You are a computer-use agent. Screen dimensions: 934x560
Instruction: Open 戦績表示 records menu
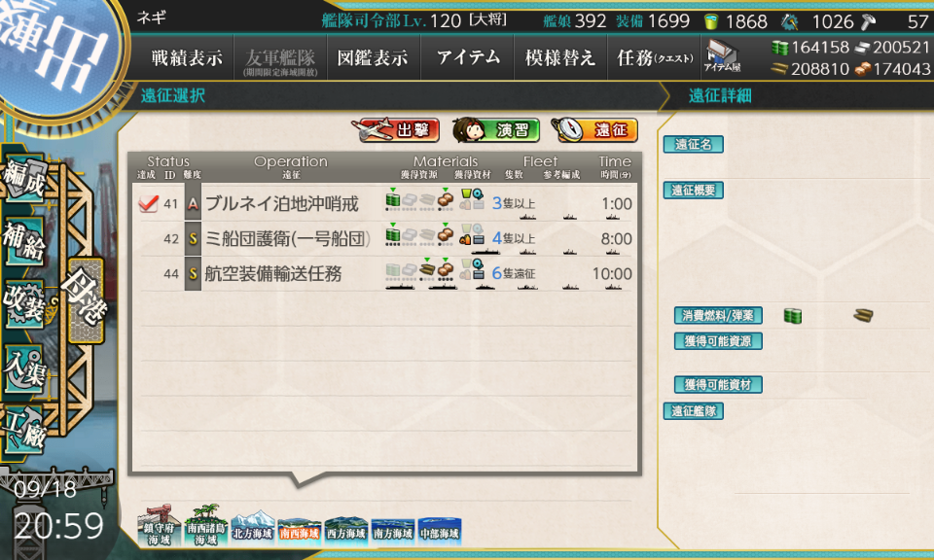(187, 57)
